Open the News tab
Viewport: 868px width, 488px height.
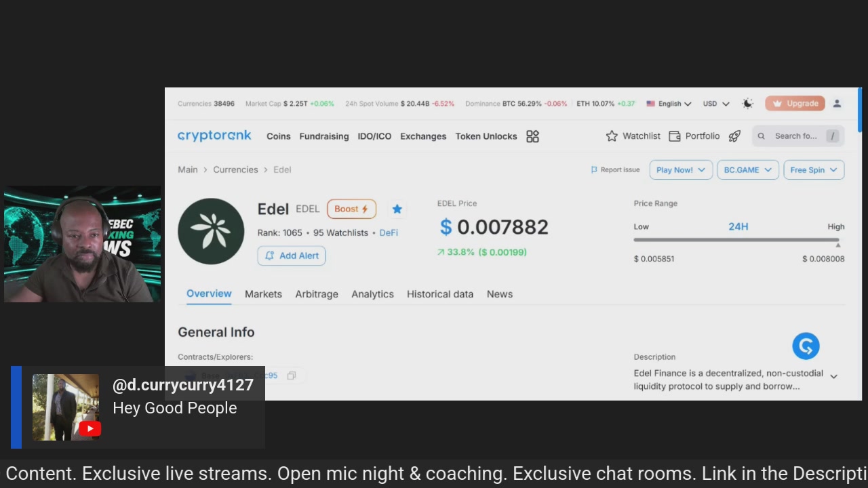click(500, 294)
